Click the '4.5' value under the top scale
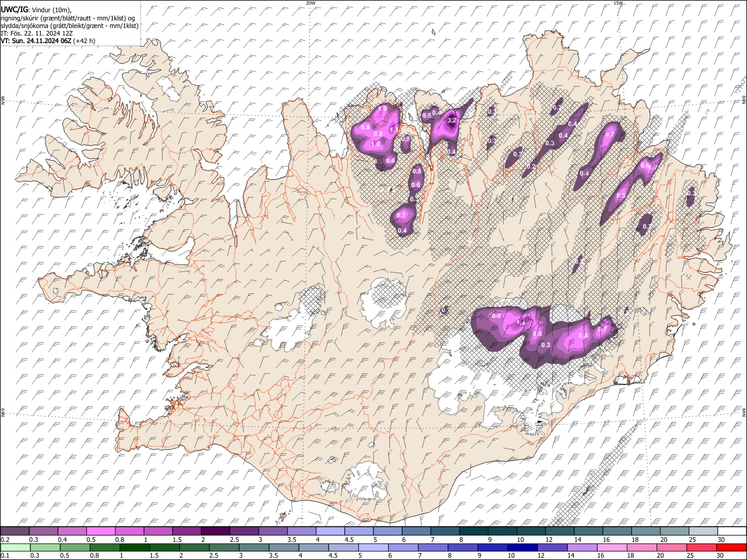747x560 pixels. [348, 540]
